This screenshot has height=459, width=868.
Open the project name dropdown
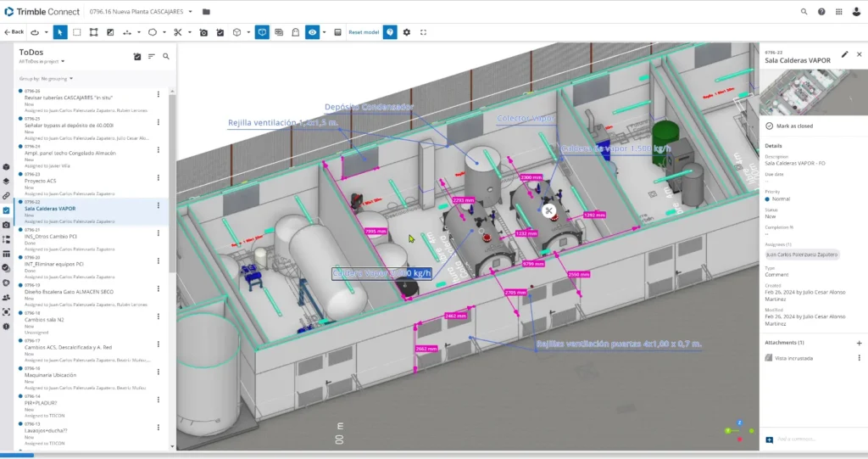click(190, 11)
